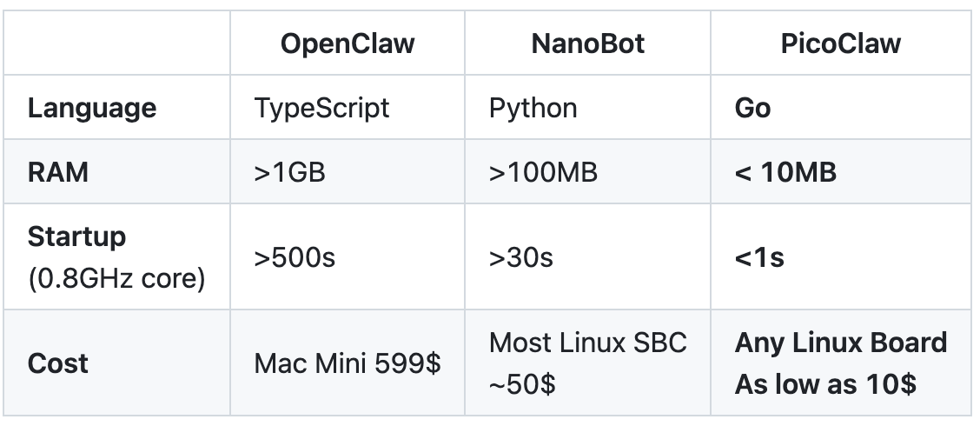The height and width of the screenshot is (426, 980).
Task: Select the Language row label
Action: click(92, 108)
